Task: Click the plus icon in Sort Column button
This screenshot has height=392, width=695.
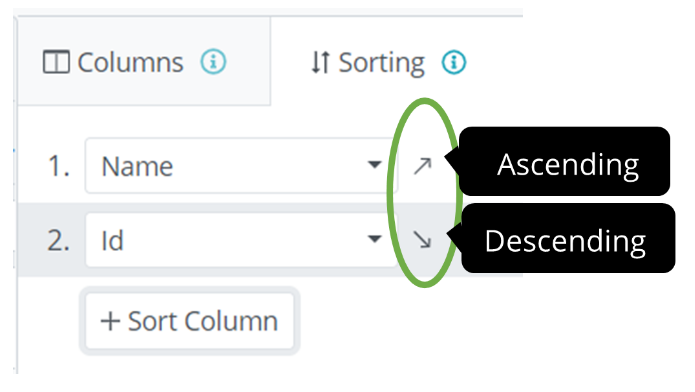Action: pyautogui.click(x=110, y=321)
